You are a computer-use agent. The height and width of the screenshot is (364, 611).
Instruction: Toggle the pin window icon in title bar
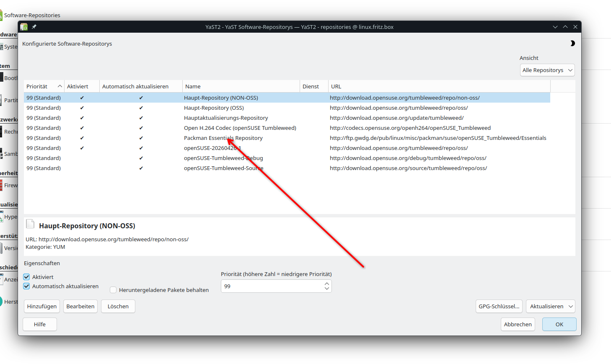pos(34,27)
